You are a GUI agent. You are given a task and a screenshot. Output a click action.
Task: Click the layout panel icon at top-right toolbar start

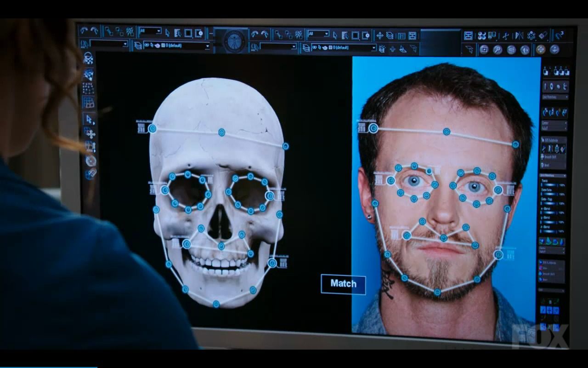[468, 35]
